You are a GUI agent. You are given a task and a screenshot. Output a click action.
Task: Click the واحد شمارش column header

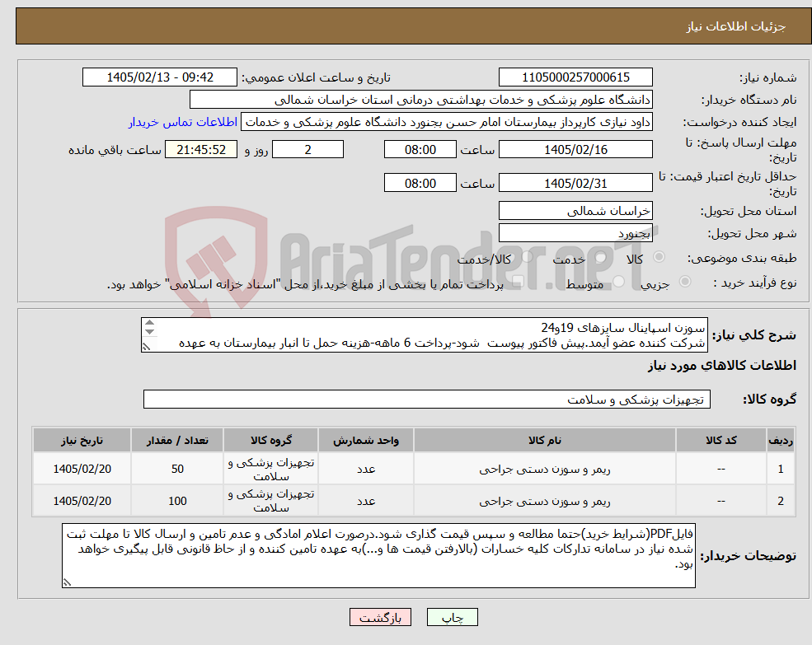point(366,440)
